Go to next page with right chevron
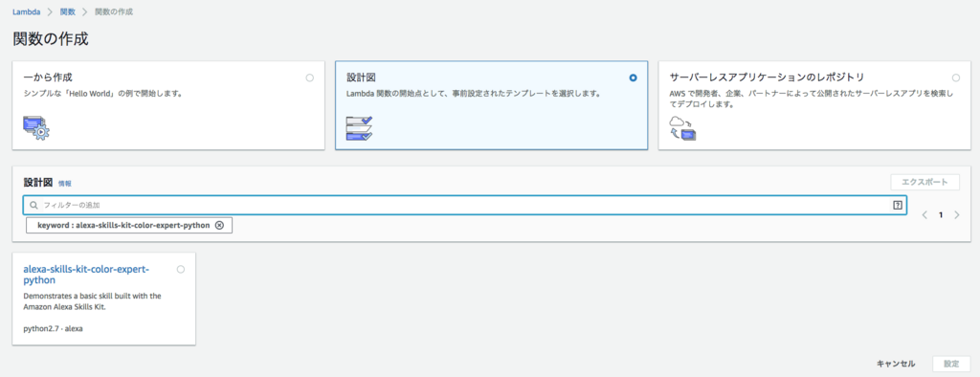980x377 pixels. pyautogui.click(x=957, y=215)
